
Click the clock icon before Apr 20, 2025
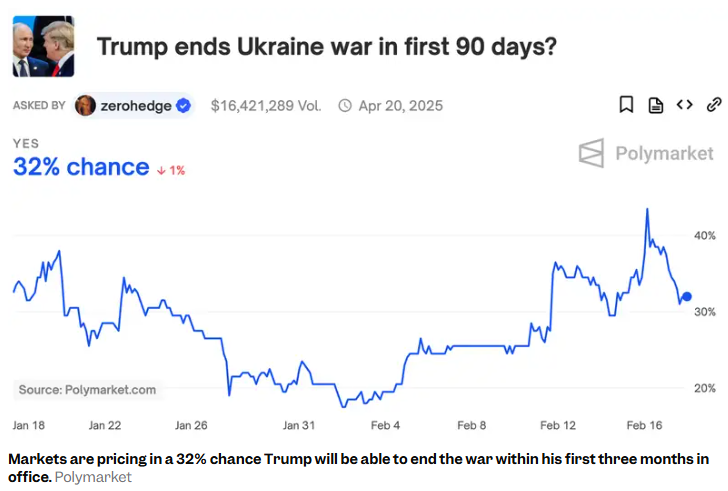[x=345, y=105]
